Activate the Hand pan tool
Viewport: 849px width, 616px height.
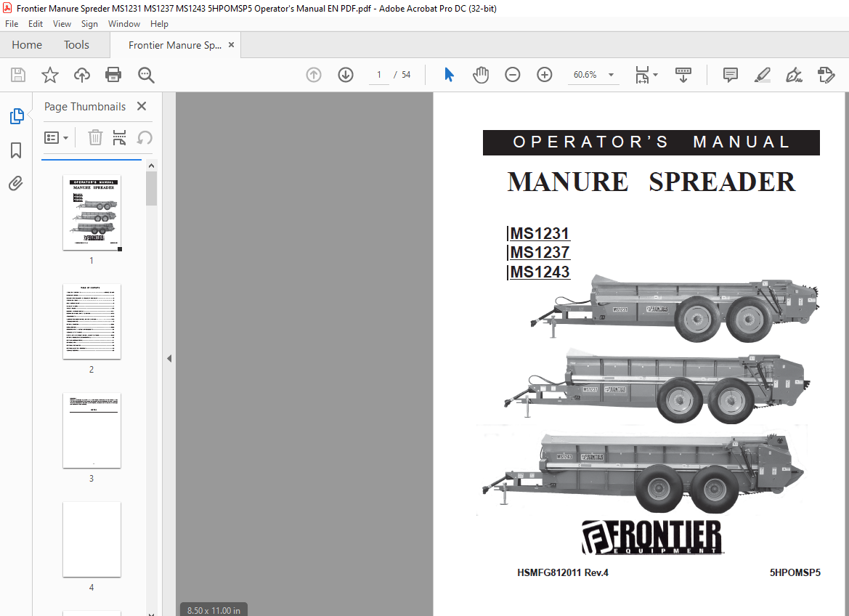pyautogui.click(x=480, y=75)
